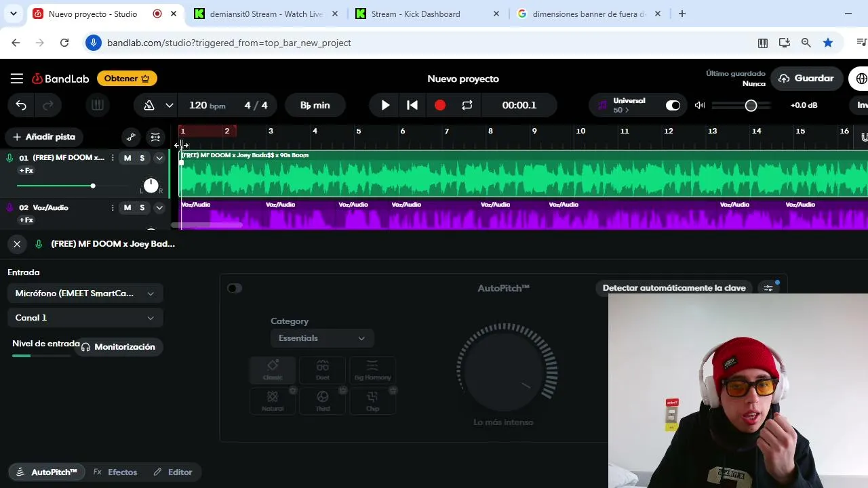The height and width of the screenshot is (488, 868).
Task: Close the bottom track panel
Action: [17, 244]
